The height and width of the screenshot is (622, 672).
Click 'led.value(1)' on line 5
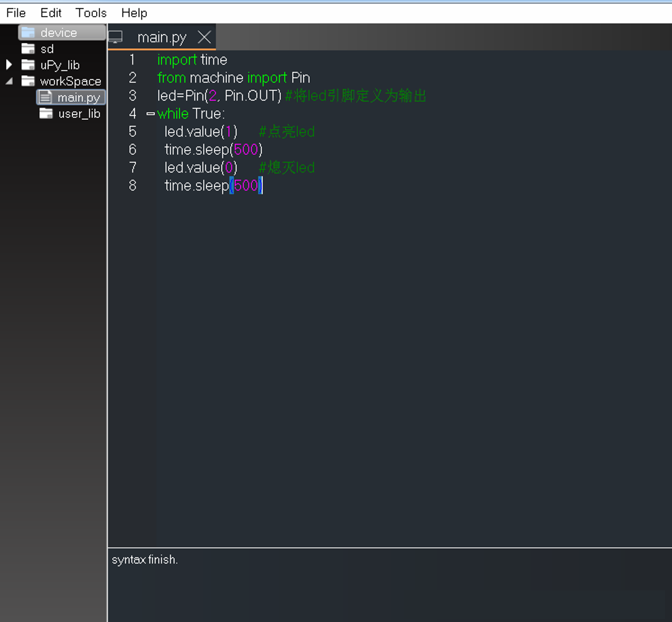click(201, 132)
